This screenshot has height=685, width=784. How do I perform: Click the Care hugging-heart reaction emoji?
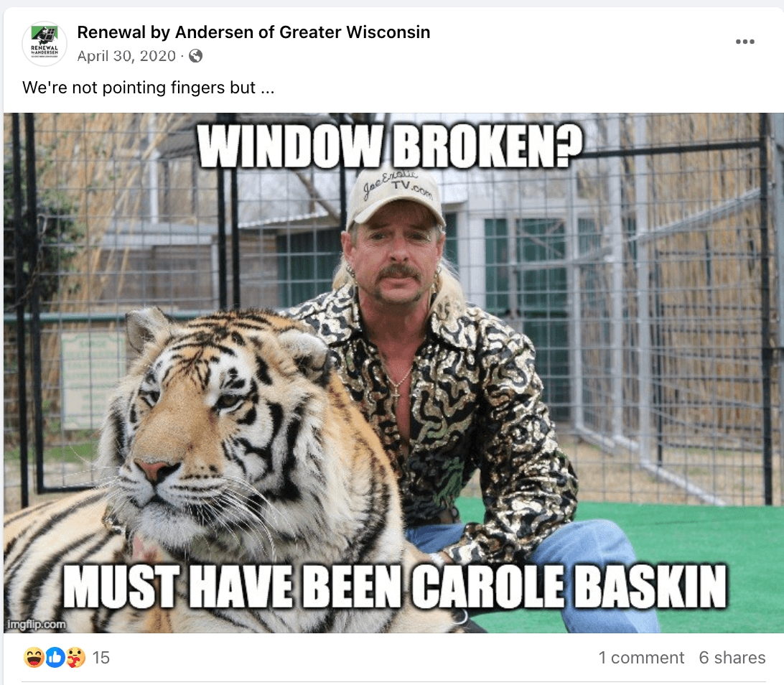[75, 657]
